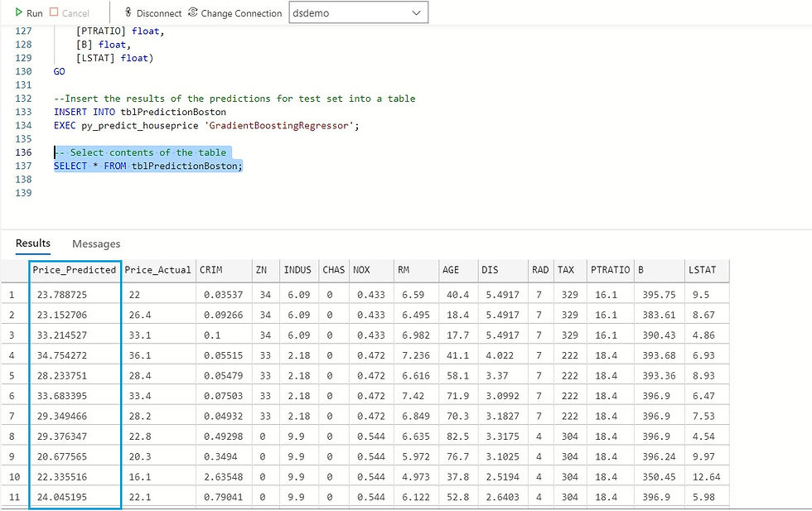Screen dimensions: 812x511
Task: Select the B column header
Action: coord(660,270)
